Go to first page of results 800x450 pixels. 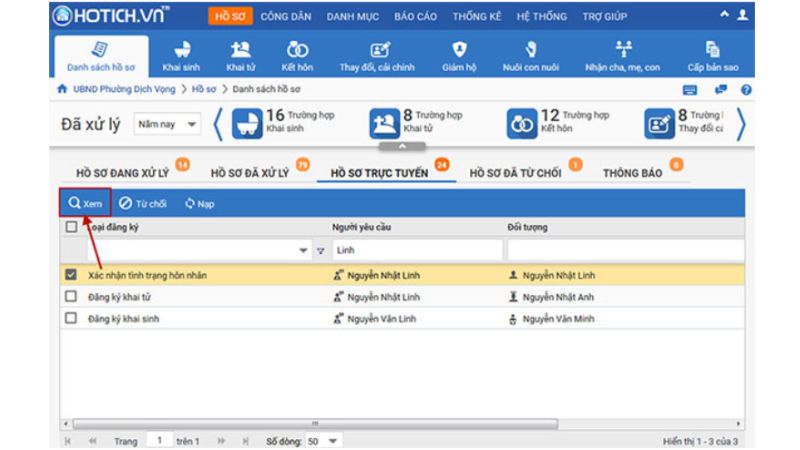(x=68, y=441)
